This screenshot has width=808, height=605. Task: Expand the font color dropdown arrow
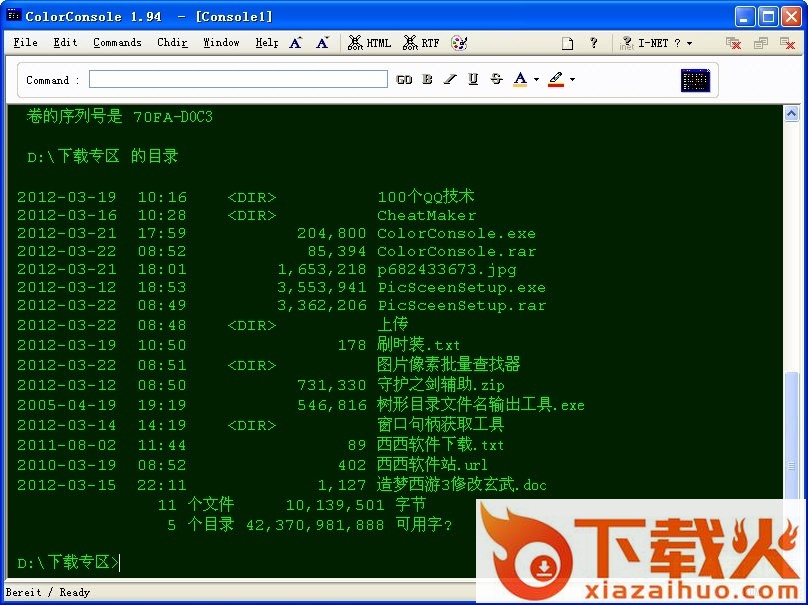coord(536,80)
